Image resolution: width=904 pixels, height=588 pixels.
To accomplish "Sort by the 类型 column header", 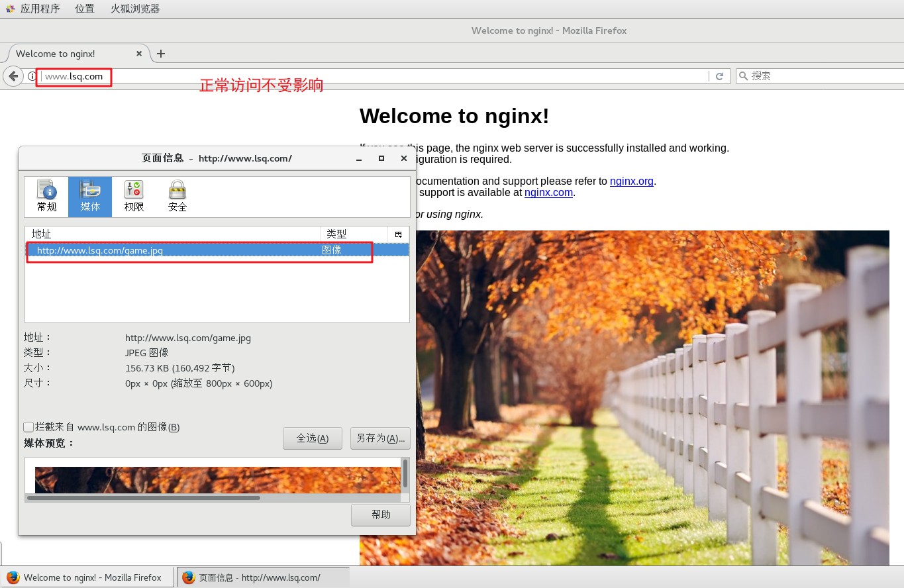I will point(354,234).
